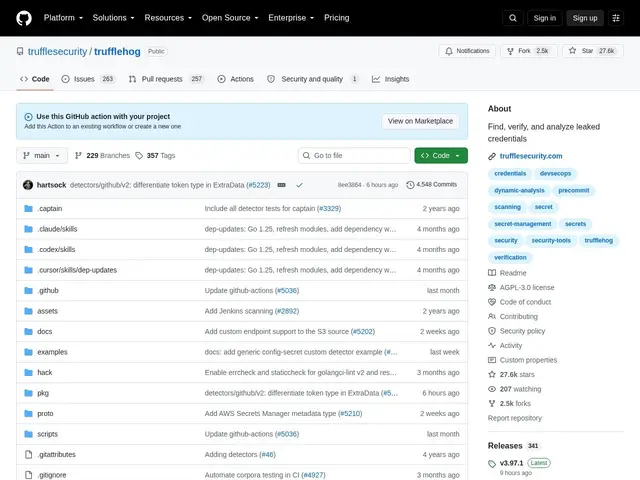Screen dimensions: 640x480
Task: Click the tag icon next to v3.97.1
Action: 492,464
